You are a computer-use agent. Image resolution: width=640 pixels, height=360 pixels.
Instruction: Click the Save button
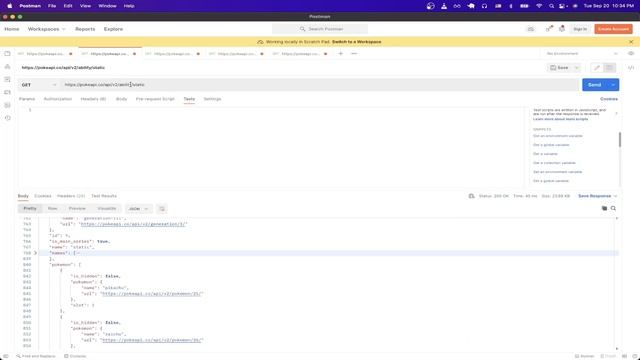[x=560, y=68]
